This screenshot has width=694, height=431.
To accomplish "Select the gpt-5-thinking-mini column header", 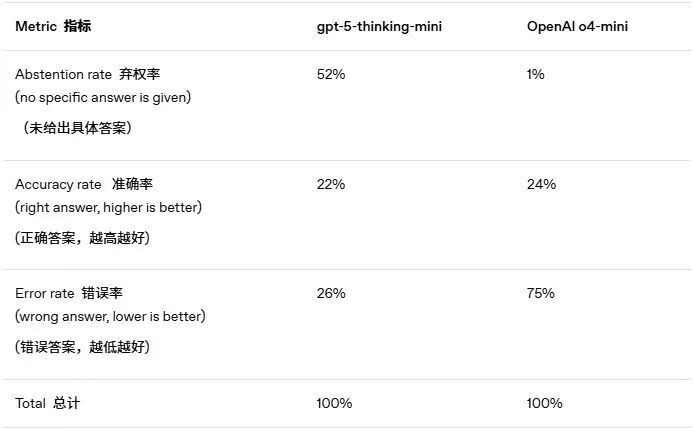I will pos(379,27).
